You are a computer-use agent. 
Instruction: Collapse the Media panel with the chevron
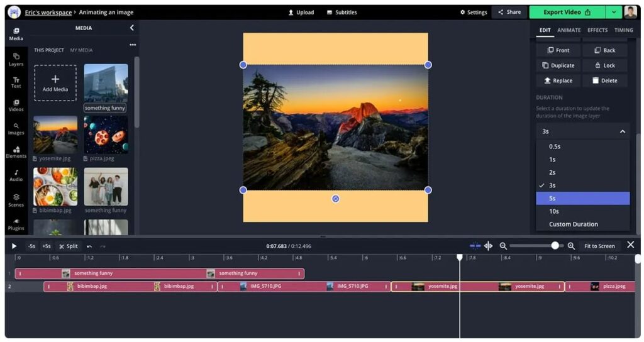pos(131,28)
